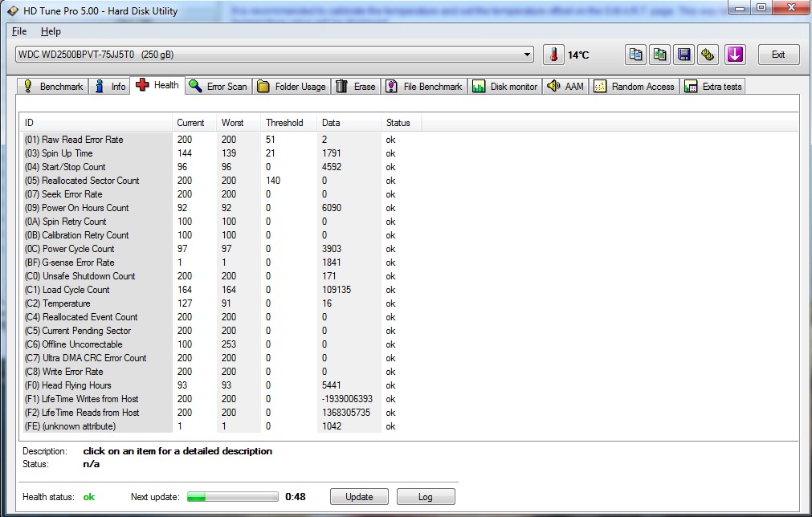Image resolution: width=812 pixels, height=517 pixels.
Task: Click the Next update progress bar
Action: tap(233, 497)
